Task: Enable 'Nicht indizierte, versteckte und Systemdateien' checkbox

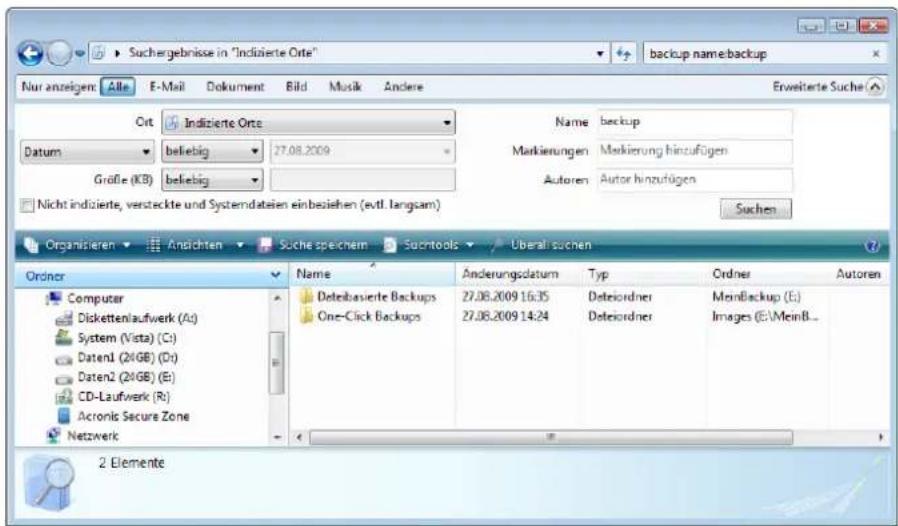Action: point(27,205)
